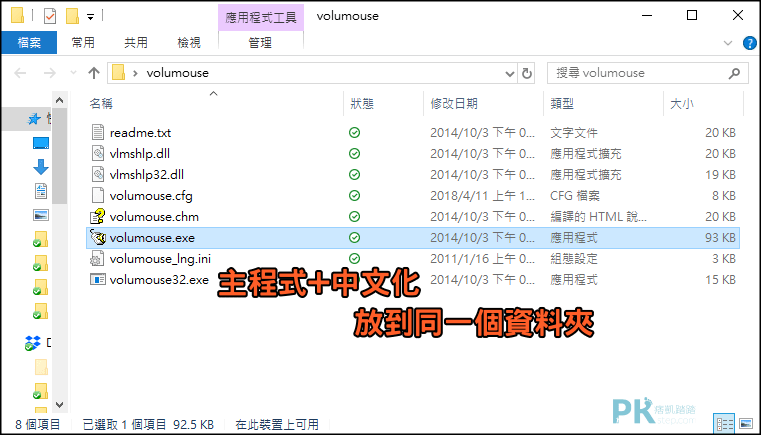This screenshot has height=435, width=761.
Task: Open recent locations dropdown arrow
Action: 74,73
